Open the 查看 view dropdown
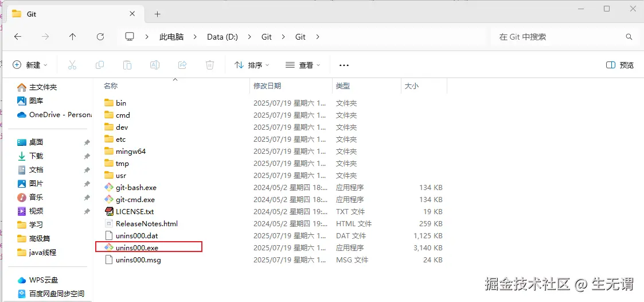Viewport: 644px width, 302px height. point(303,65)
